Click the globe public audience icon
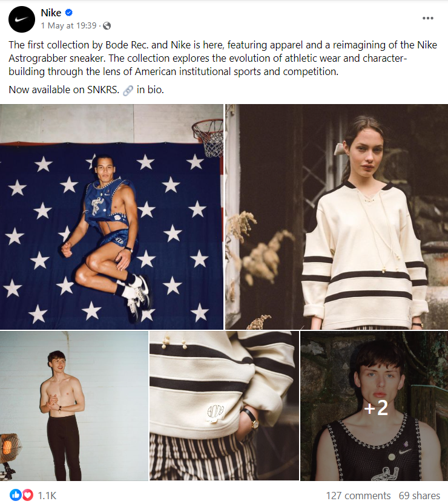The width and height of the screenshot is (448, 504). click(x=107, y=25)
